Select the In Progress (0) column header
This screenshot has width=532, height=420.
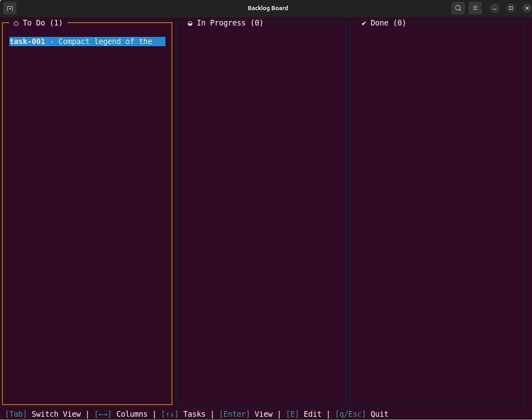(230, 23)
